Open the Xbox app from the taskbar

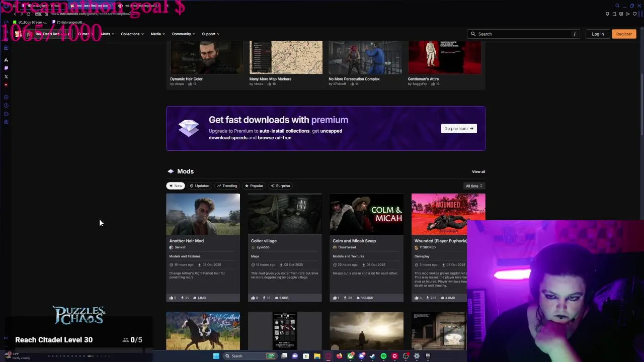coord(351,356)
